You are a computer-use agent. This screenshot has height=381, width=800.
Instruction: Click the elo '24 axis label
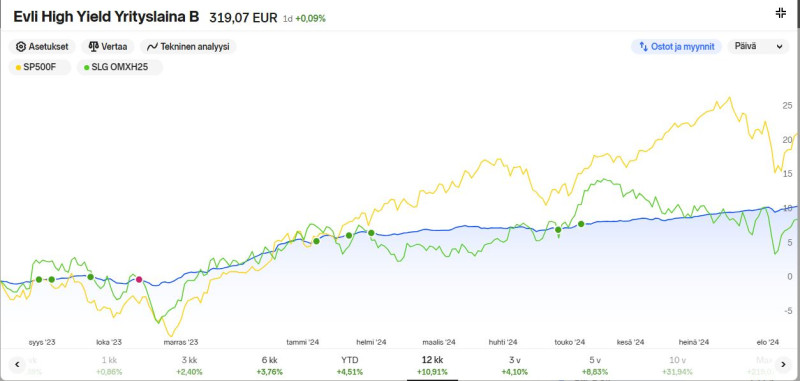(x=767, y=342)
